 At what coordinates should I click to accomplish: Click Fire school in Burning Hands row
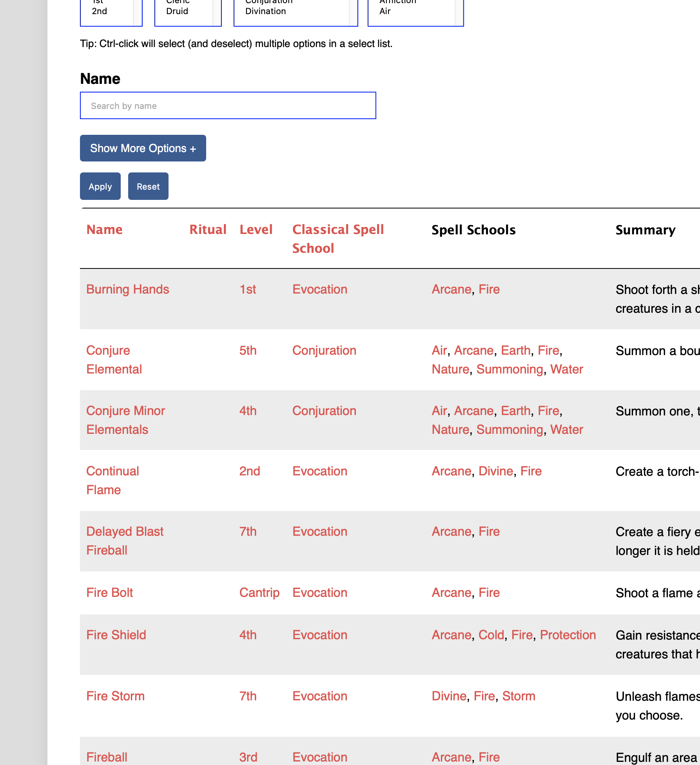point(489,289)
